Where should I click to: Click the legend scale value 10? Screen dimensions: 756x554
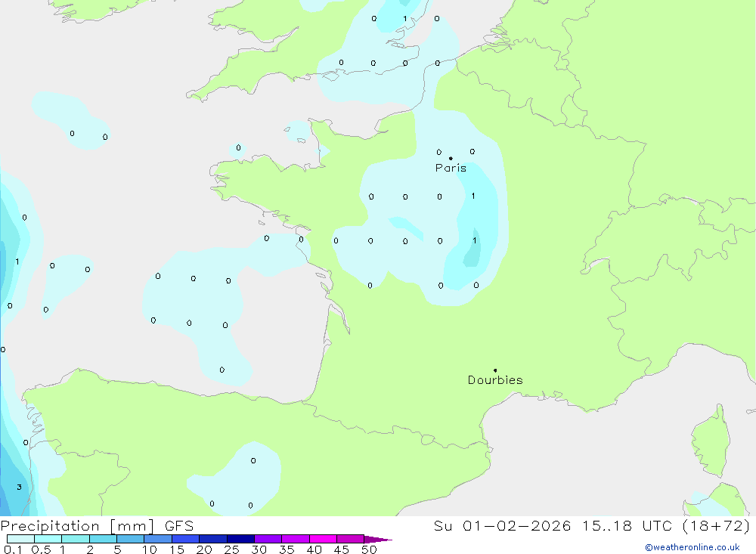coord(150,549)
